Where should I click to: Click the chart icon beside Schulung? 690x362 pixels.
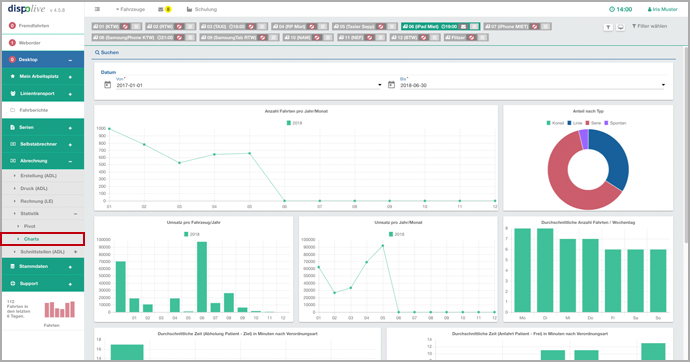click(189, 9)
